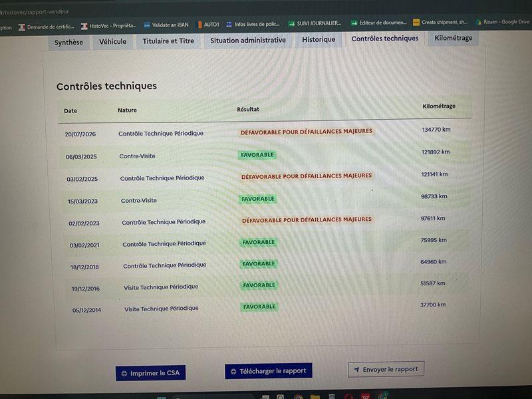This screenshot has height=399, width=532.
Task: Click FAVORABLE badge in the 06/03/2025 row
Action: click(257, 155)
